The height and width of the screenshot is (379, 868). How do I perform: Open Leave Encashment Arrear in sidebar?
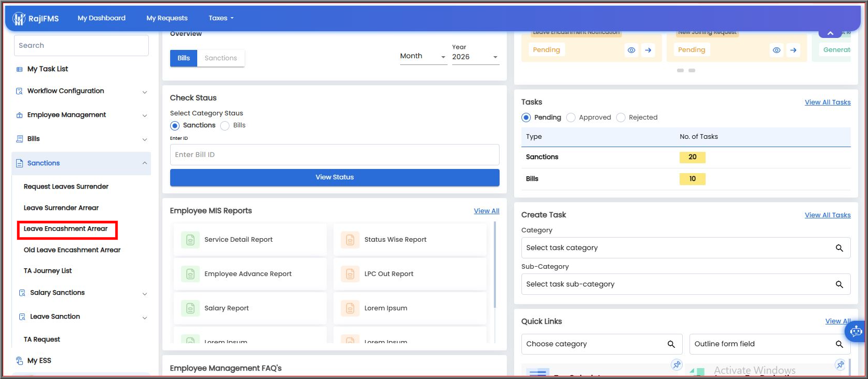66,229
